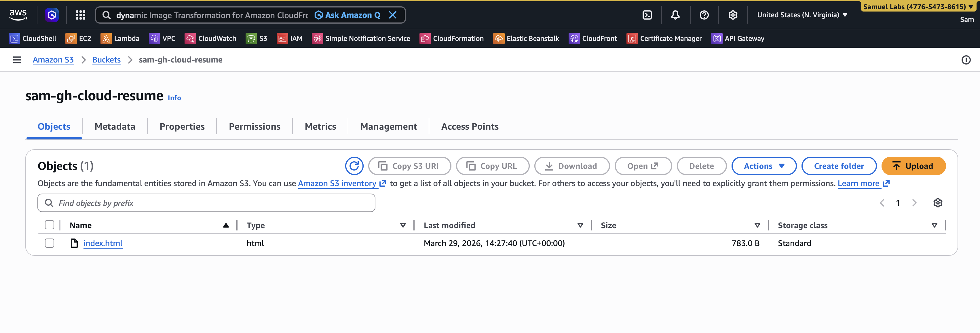Open the index.html object link
The width and height of the screenshot is (980, 333).
pos(103,243)
